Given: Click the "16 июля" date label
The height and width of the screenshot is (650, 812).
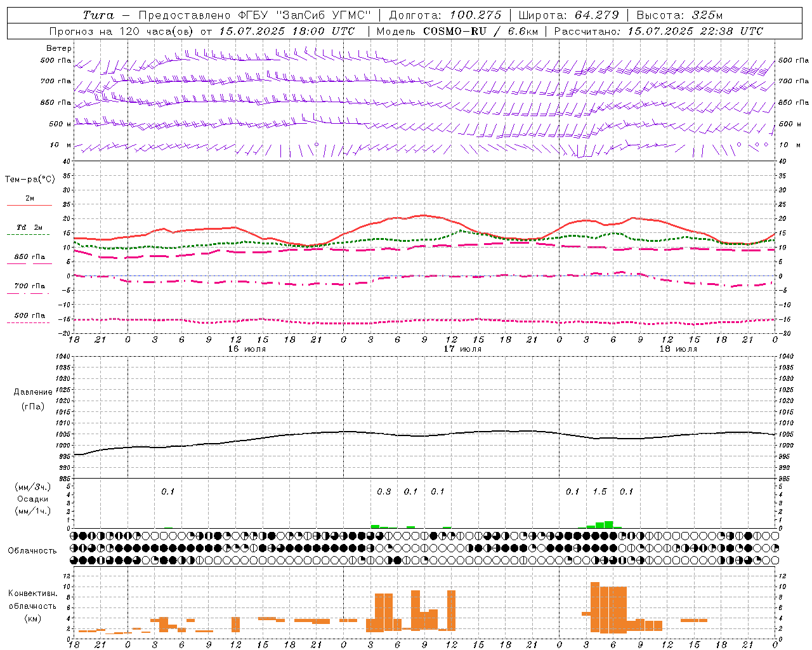Looking at the screenshot, I should click(x=247, y=349).
